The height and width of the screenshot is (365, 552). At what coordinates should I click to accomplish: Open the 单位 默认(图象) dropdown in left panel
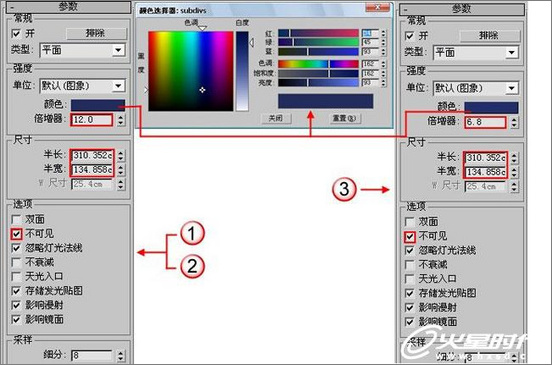click(x=82, y=86)
